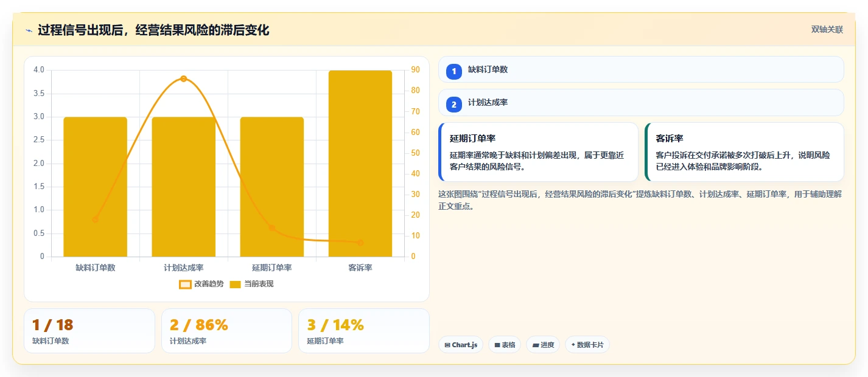Click the 表格 tag chip

point(505,345)
